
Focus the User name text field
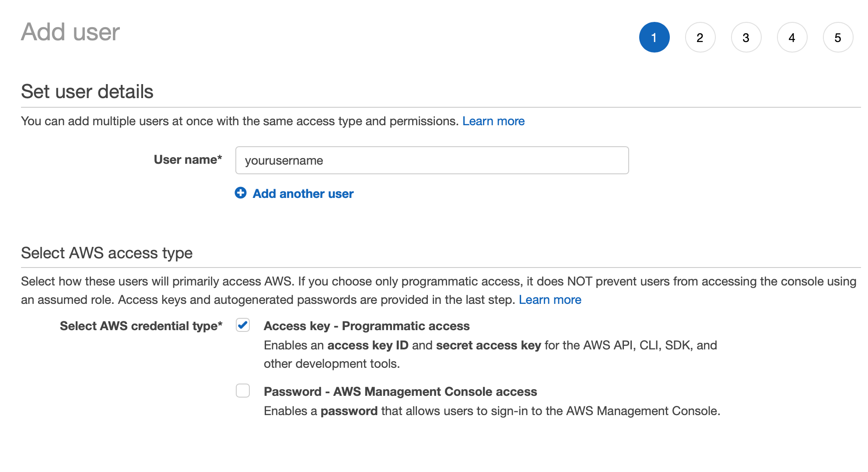coord(432,160)
